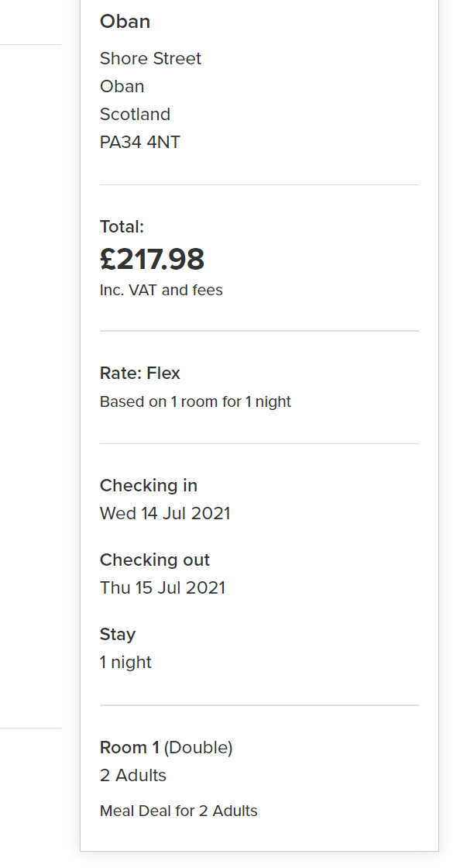The width and height of the screenshot is (467, 868).
Task: Click Meal Deal for 2 Adults text
Action: click(x=178, y=811)
